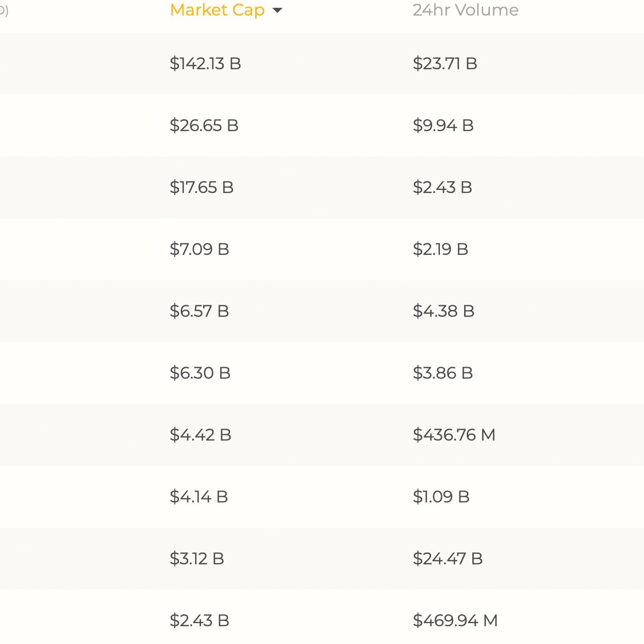Select the $6.30 B market cap row
This screenshot has width=644, height=644.
(x=322, y=373)
